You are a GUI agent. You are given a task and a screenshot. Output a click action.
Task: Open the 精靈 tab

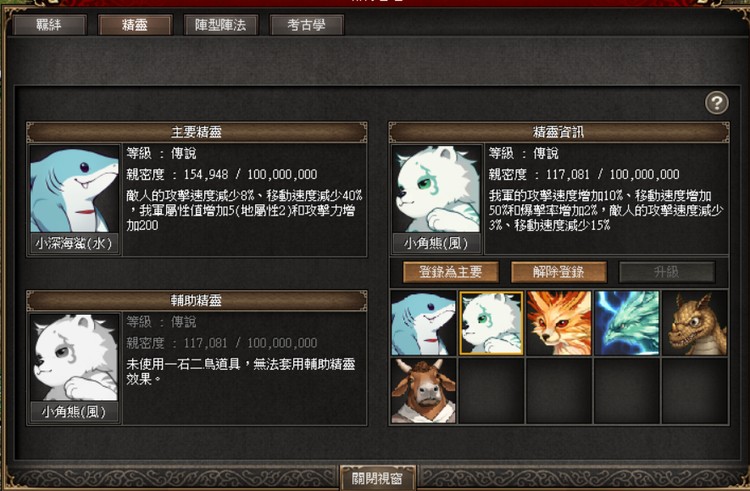(134, 25)
